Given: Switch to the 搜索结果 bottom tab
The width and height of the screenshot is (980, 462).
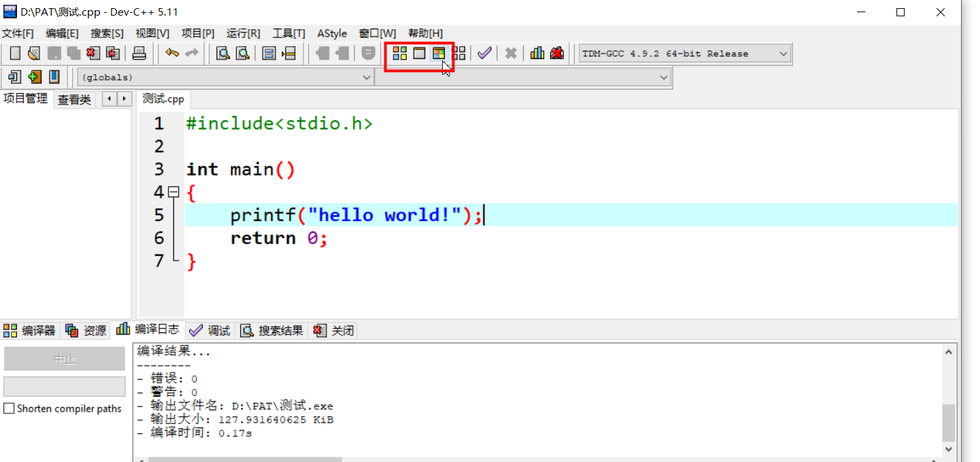Looking at the screenshot, I should 272,330.
